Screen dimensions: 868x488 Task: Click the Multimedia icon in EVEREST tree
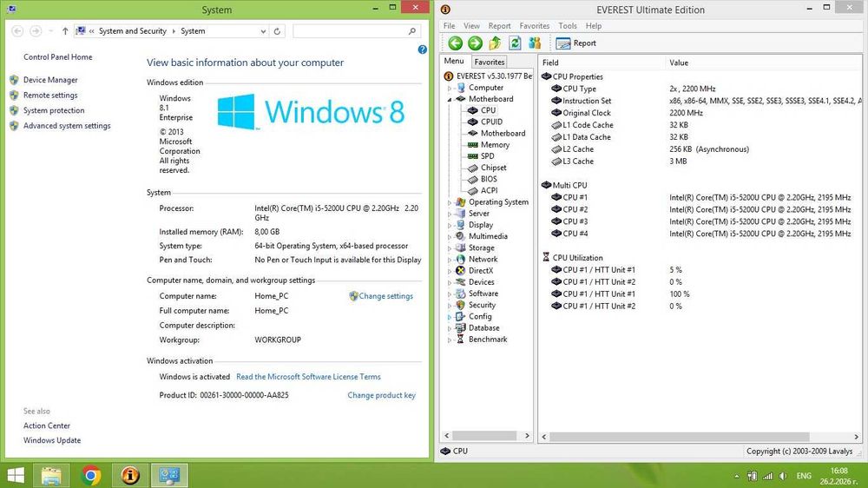pyautogui.click(x=460, y=236)
